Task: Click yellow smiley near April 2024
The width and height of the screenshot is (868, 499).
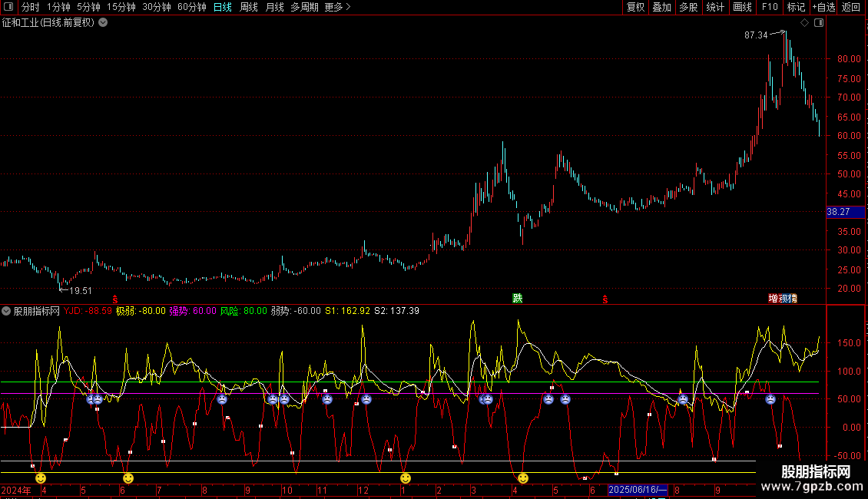Action: 41,478
